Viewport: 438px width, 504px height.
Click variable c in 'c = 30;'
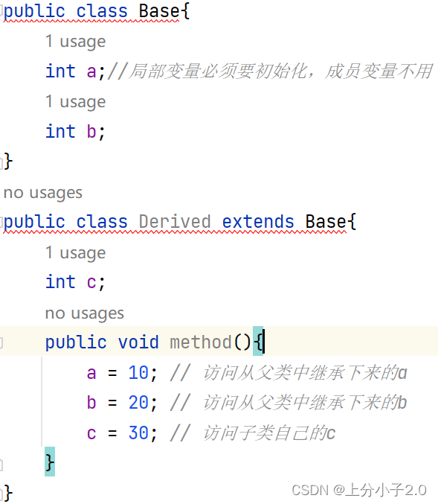(x=91, y=433)
